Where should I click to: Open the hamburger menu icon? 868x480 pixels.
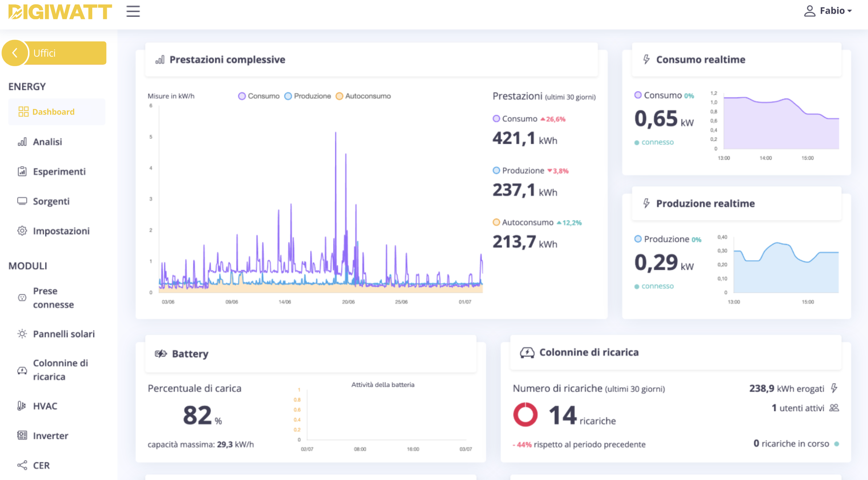[x=133, y=11]
